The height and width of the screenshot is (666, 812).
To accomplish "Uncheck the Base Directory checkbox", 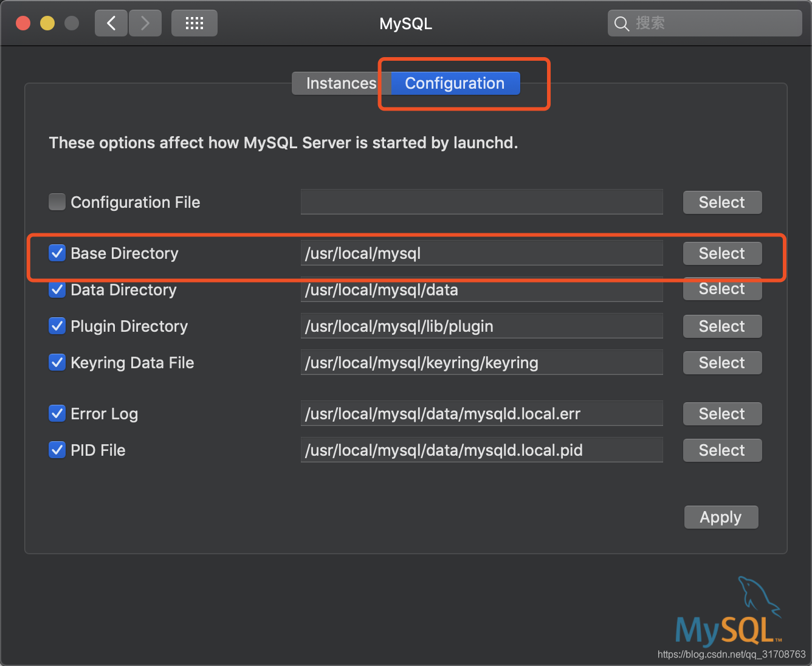I will pos(57,253).
